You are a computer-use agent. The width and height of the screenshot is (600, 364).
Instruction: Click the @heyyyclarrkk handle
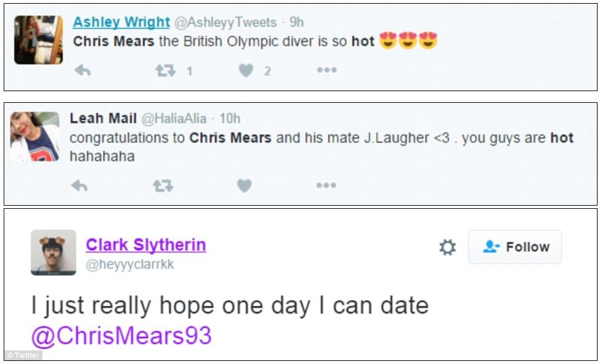pos(130,265)
